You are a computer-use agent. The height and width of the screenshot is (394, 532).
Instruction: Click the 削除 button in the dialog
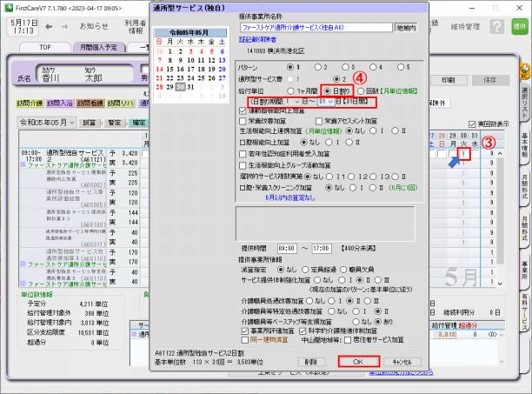click(310, 362)
